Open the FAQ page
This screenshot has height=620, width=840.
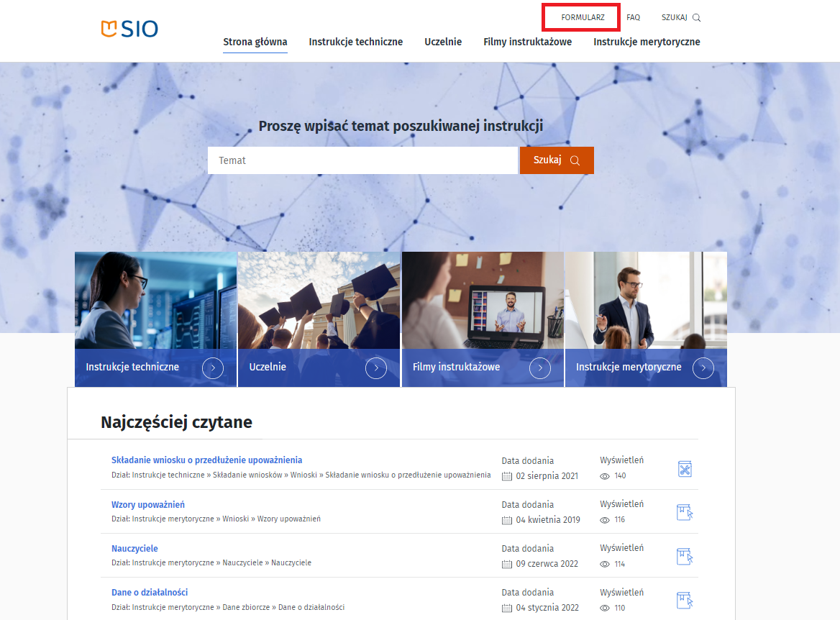click(x=633, y=17)
